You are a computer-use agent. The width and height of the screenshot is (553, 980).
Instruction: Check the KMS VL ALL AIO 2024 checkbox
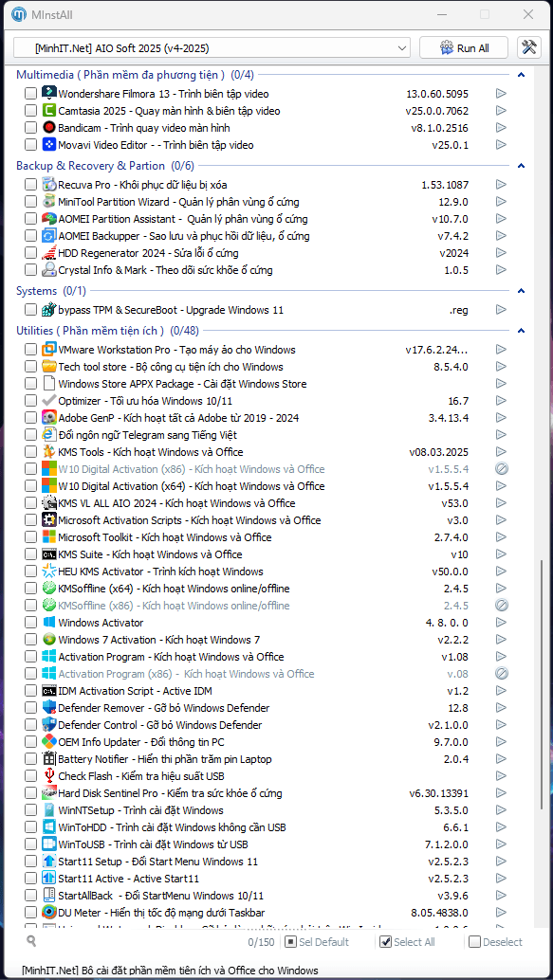[x=30, y=503]
